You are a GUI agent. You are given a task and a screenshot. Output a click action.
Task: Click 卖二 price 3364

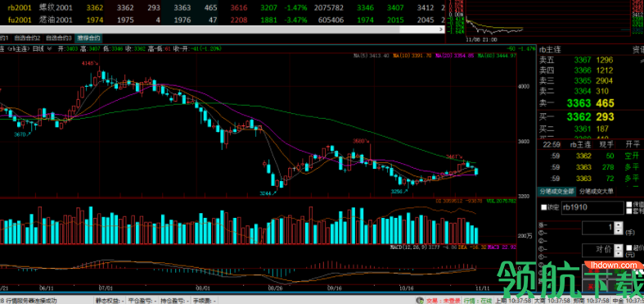pos(583,91)
